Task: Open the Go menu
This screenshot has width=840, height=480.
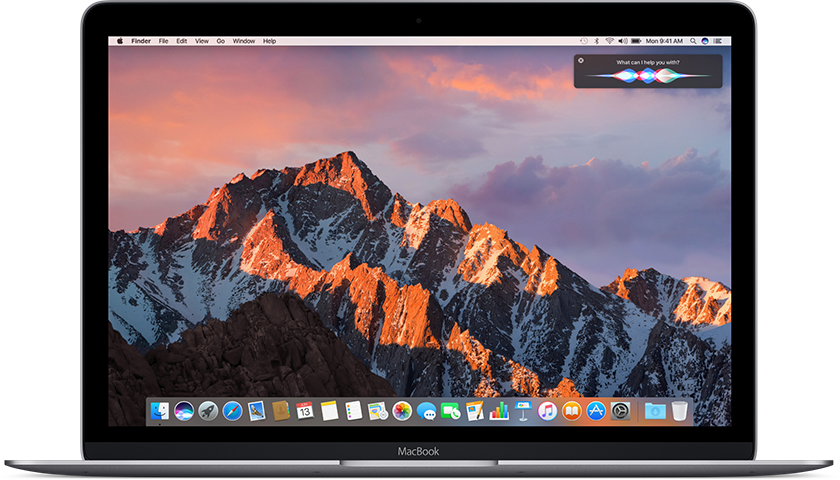Action: (x=221, y=41)
